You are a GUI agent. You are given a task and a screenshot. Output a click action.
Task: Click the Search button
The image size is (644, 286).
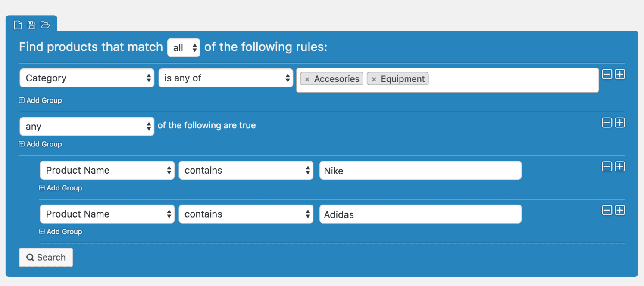click(x=46, y=258)
